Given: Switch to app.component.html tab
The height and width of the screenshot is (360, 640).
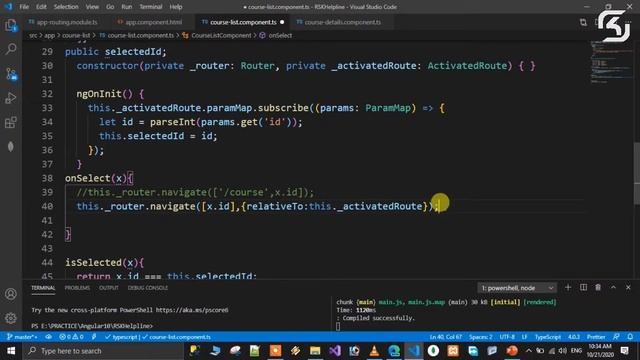Looking at the screenshot, I should pyautogui.click(x=150, y=22).
